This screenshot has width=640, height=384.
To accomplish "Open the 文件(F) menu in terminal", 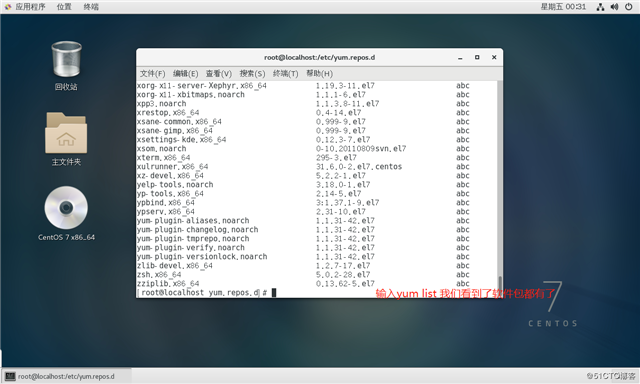I will coord(153,74).
